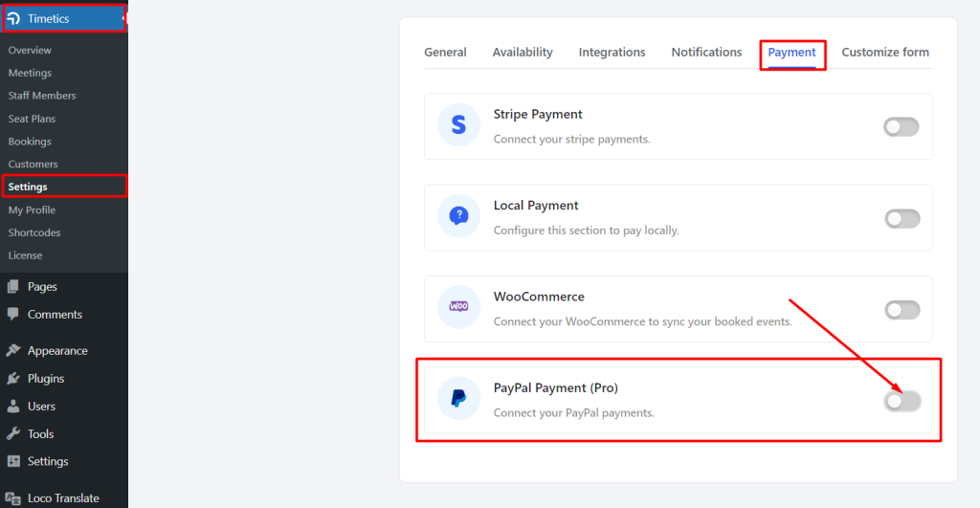Open the Integrations tab
Image resolution: width=980 pixels, height=508 pixels.
click(x=612, y=53)
